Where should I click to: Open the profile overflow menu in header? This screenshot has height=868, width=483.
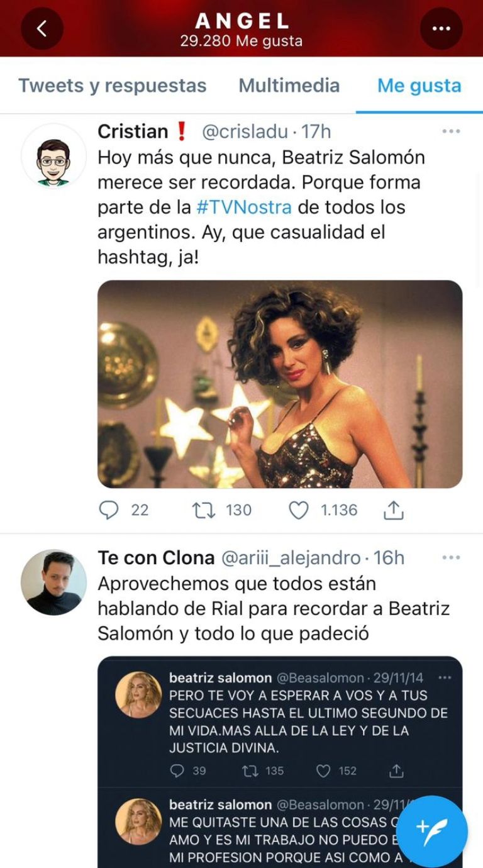pos(441,28)
